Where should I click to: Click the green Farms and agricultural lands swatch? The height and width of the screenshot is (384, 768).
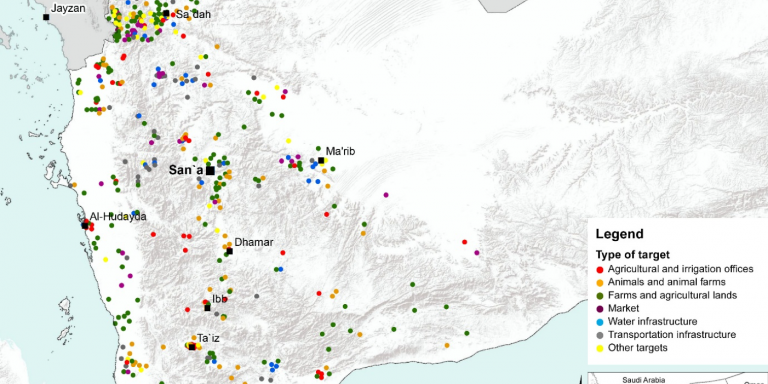click(600, 296)
